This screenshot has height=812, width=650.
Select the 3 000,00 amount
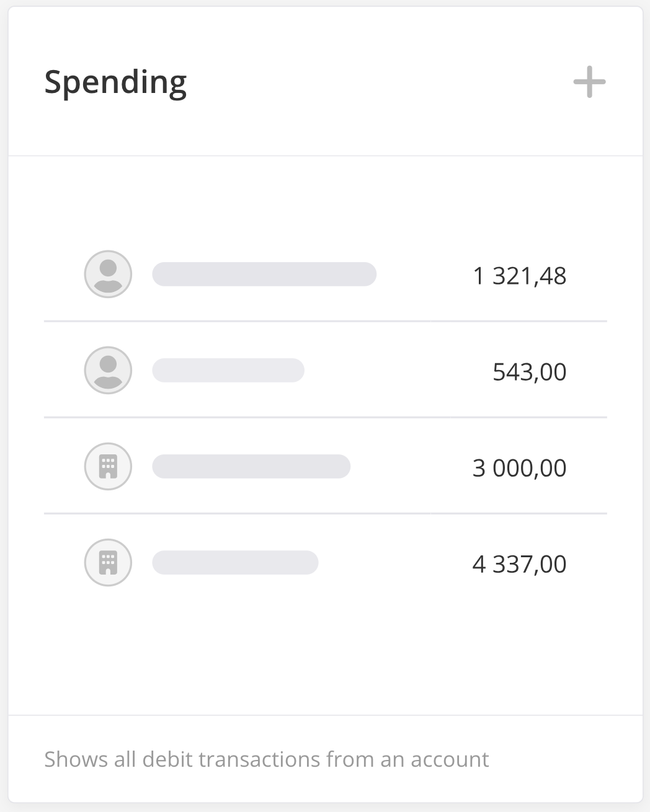[519, 468]
